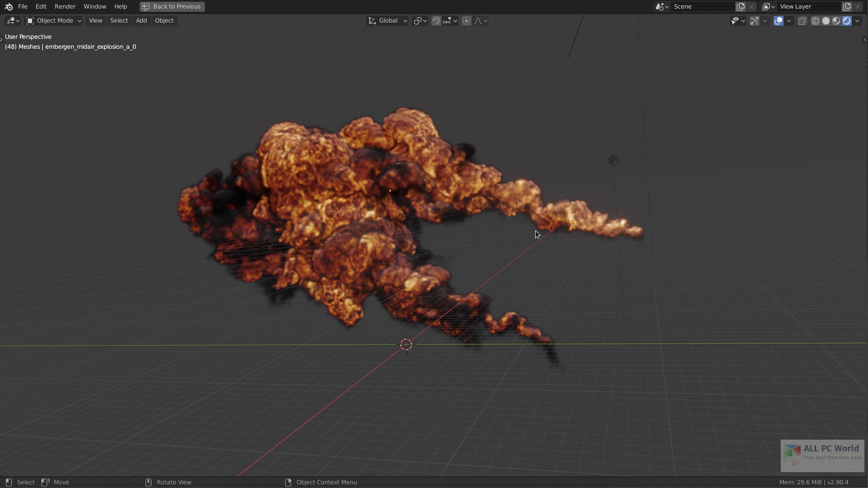Open the Global transform orientation dropdown

[x=387, y=21]
